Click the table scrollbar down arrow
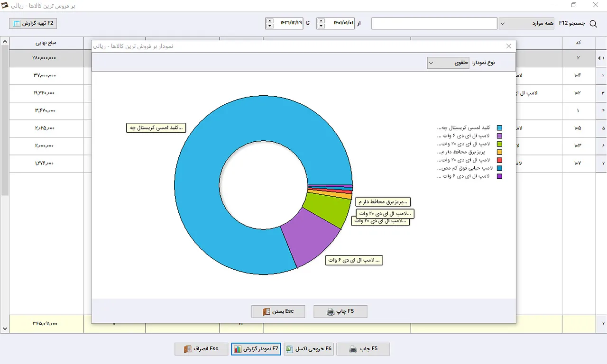Viewport: 607px width, 364px height. tap(5, 328)
